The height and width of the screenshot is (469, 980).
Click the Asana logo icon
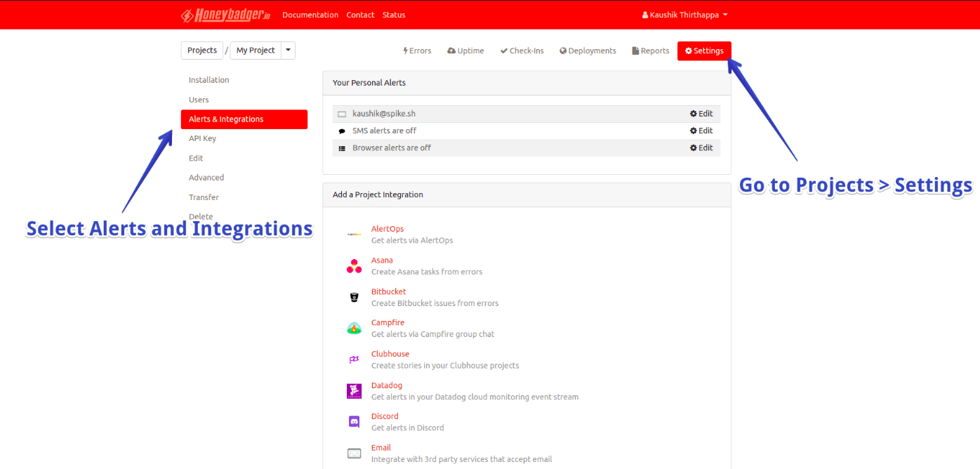click(x=354, y=266)
